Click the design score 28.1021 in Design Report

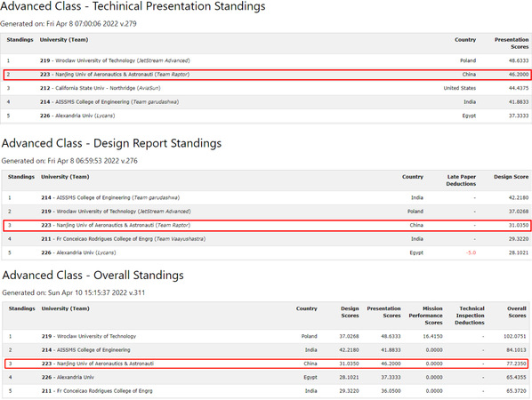(519, 252)
